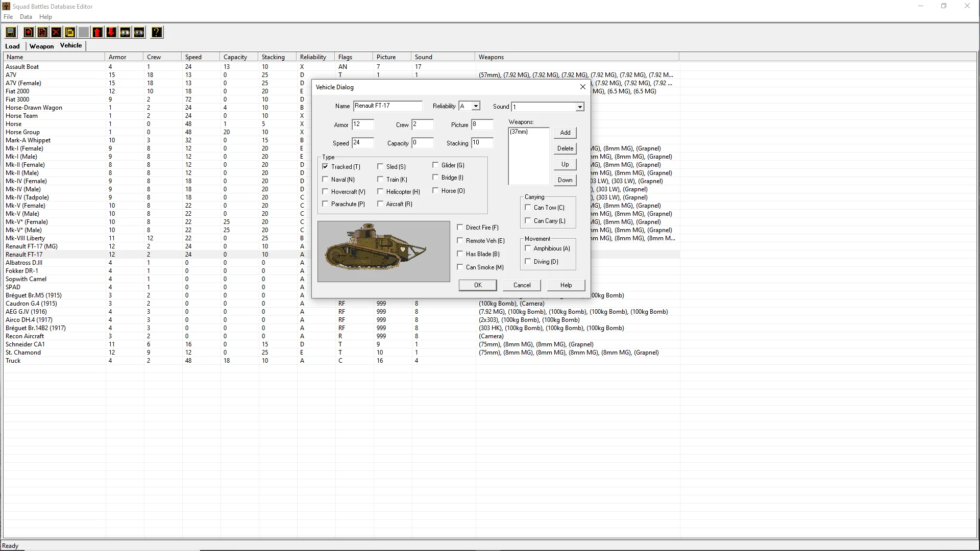Click the red down arrow icon
The height and width of the screenshot is (551, 980).
(111, 33)
